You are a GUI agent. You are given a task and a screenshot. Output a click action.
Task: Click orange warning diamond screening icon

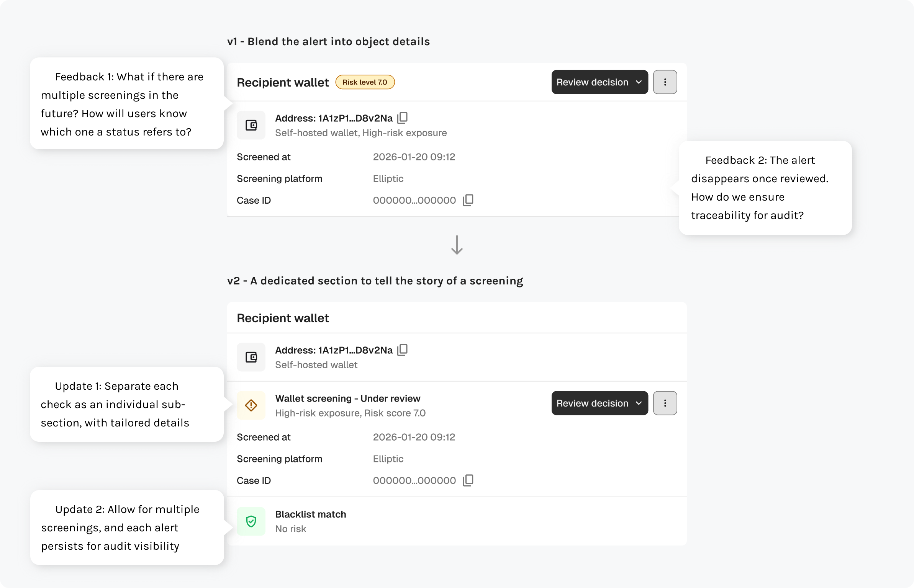coord(251,405)
